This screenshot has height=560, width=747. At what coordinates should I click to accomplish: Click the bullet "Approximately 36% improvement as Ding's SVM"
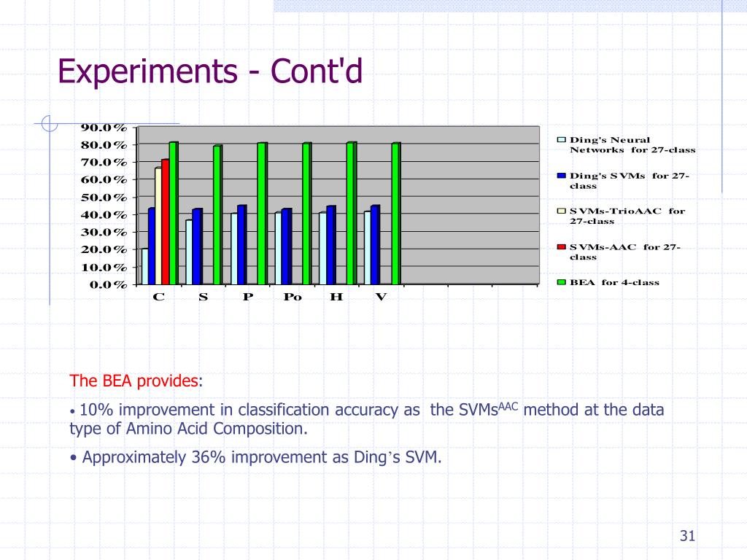[256, 457]
